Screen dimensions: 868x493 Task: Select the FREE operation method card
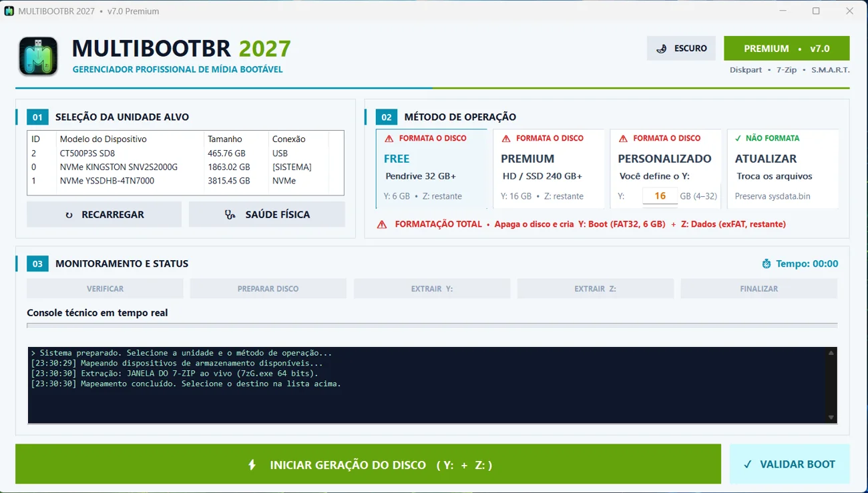pos(432,169)
